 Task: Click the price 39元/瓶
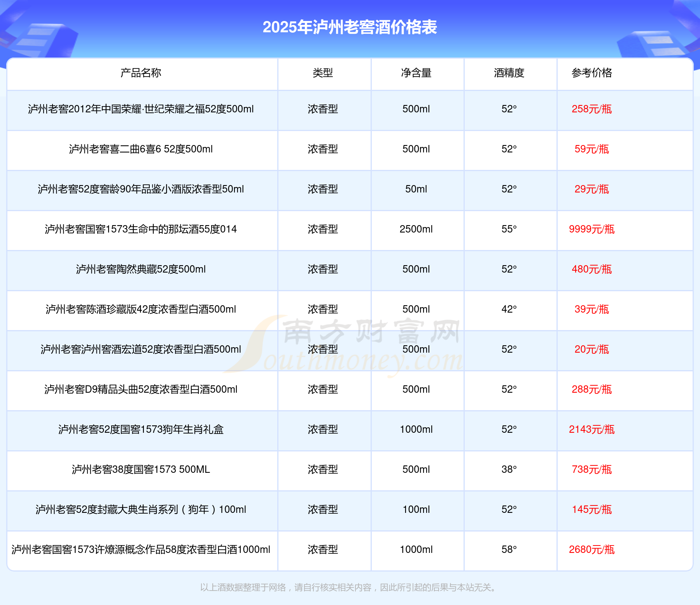[592, 309]
